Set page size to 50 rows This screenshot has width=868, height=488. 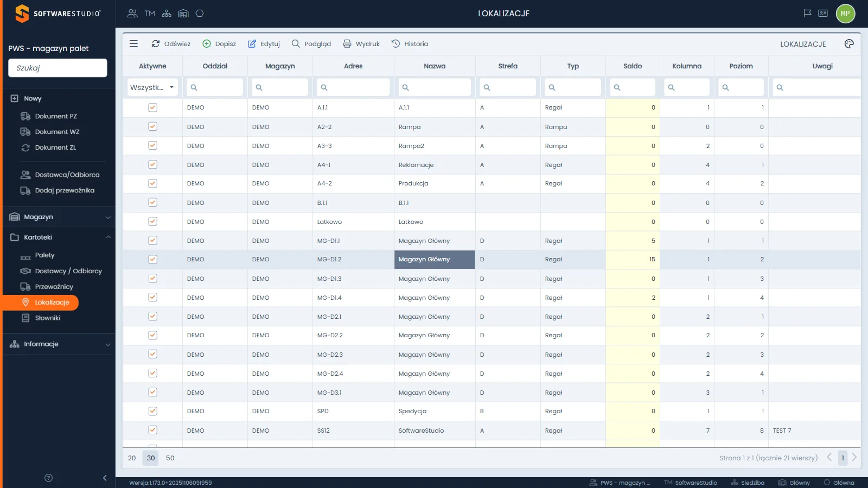(x=170, y=458)
